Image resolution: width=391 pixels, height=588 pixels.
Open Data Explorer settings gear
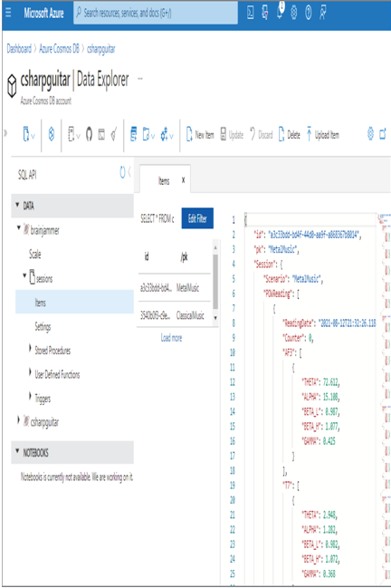tap(370, 134)
